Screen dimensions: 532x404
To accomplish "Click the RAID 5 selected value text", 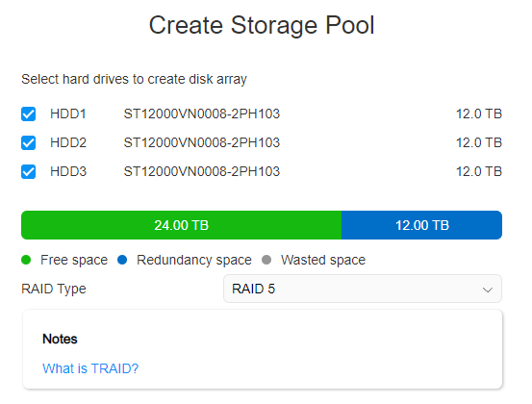I will point(253,289).
